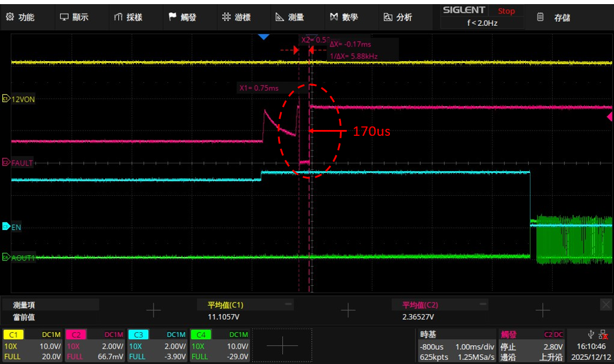Select the AOUT1 channel label marker
Screen dimensions: 614x364
19,258
